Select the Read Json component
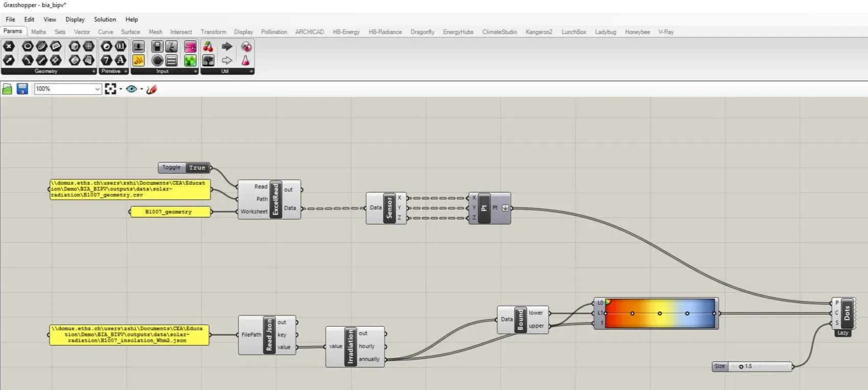This screenshot has height=390, width=868. 270,335
